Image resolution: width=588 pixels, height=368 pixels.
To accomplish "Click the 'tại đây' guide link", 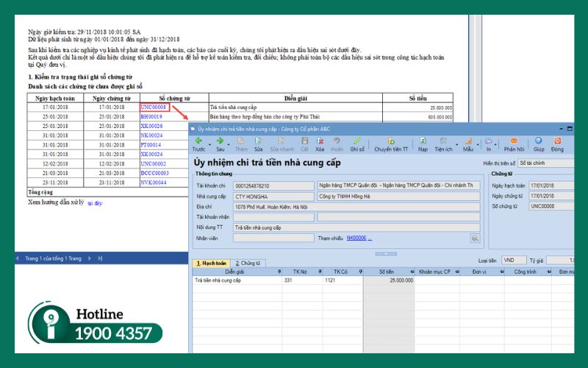I will click(x=95, y=202).
